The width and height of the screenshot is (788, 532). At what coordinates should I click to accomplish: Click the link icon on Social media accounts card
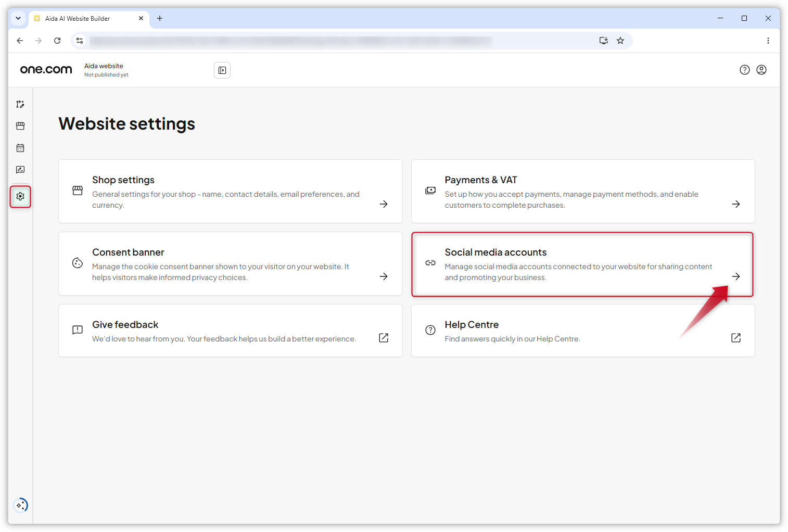click(x=430, y=263)
